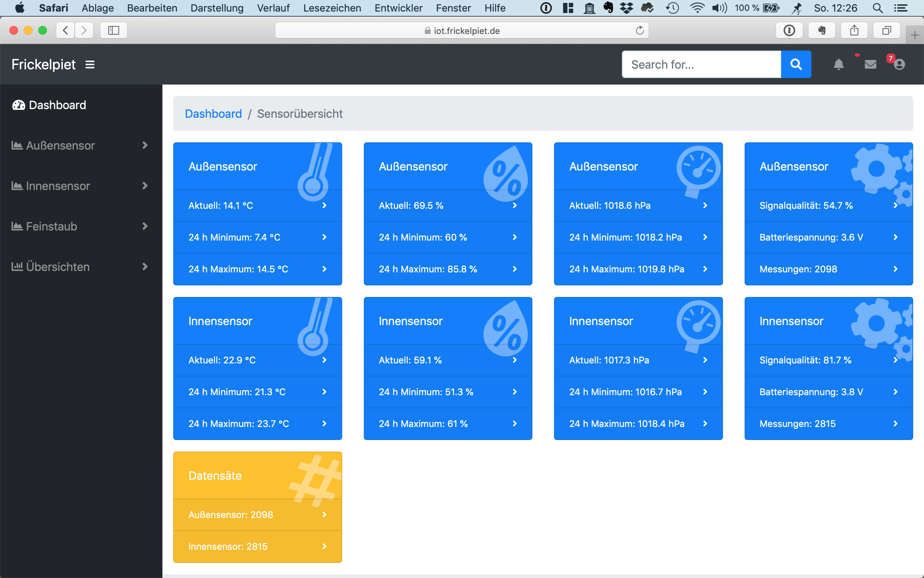Screen dimensions: 924x578
Task: Open Innensensor Aktuell: 1017.3 hPa
Action: tap(638, 360)
